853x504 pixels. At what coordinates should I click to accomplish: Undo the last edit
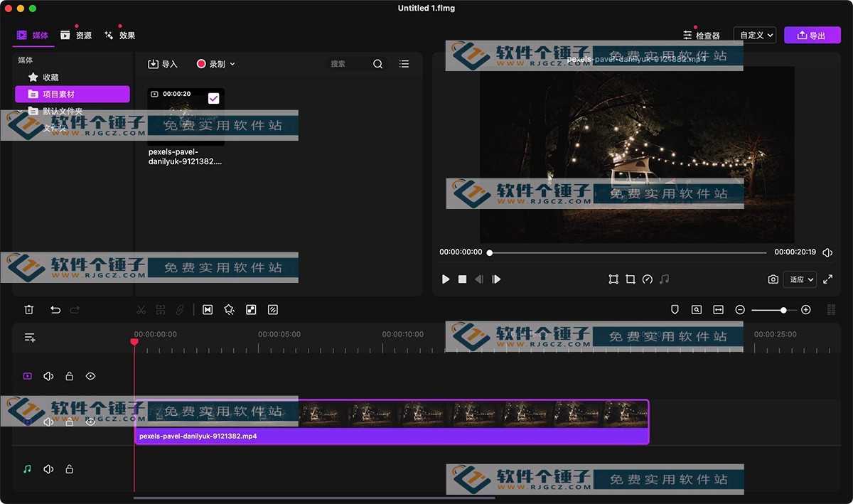tap(55, 310)
